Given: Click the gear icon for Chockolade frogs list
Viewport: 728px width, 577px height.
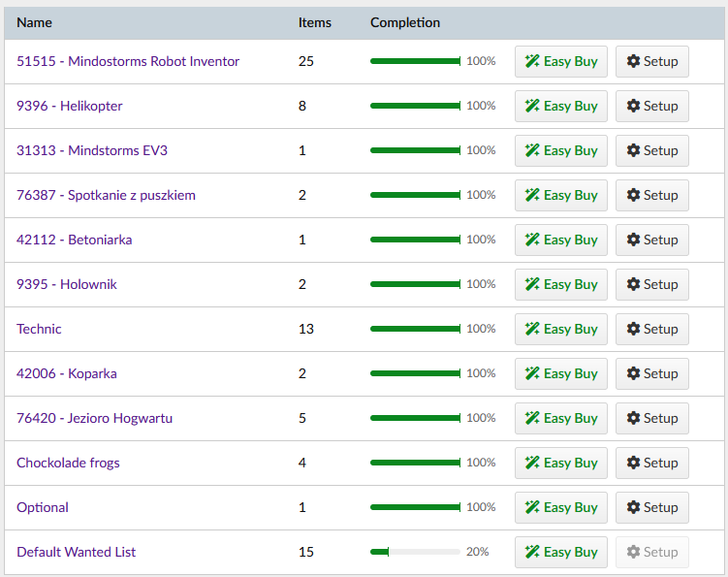Looking at the screenshot, I should point(633,463).
